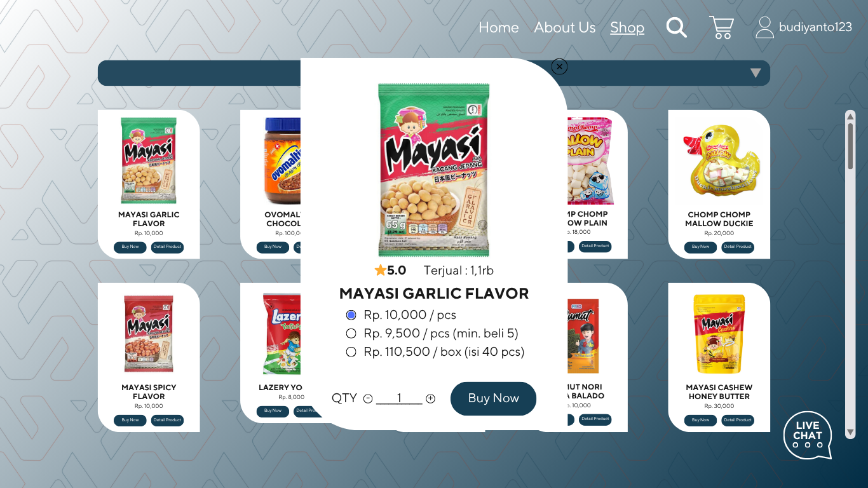Click the quantity input field
The image size is (868, 488).
[399, 398]
